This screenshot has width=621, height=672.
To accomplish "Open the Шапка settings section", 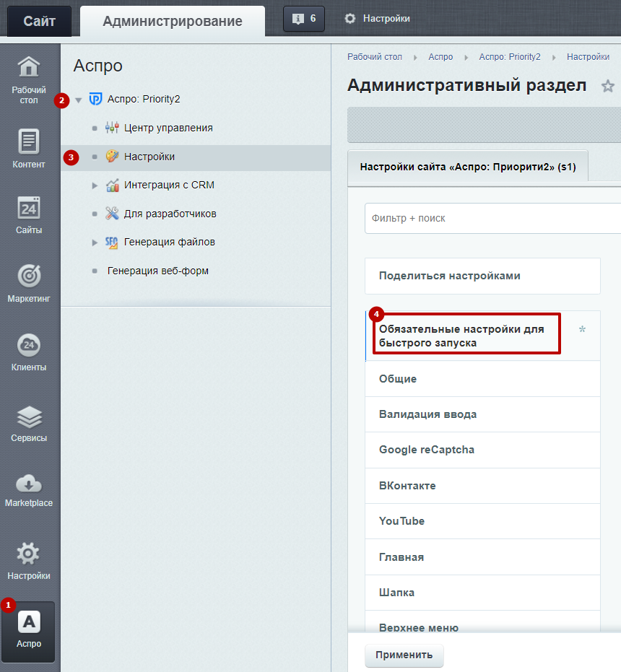I will (482, 593).
